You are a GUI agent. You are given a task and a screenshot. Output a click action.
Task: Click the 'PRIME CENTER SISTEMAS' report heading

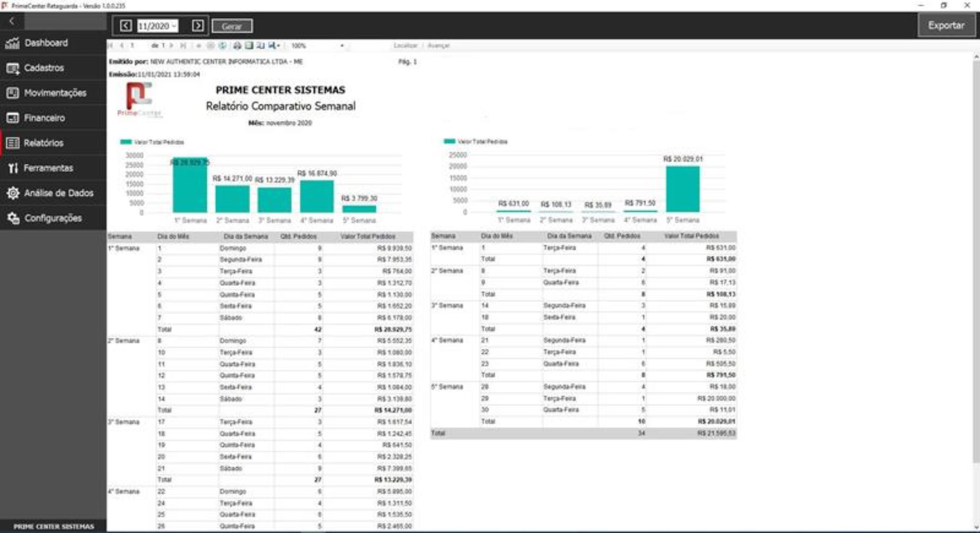pyautogui.click(x=280, y=90)
